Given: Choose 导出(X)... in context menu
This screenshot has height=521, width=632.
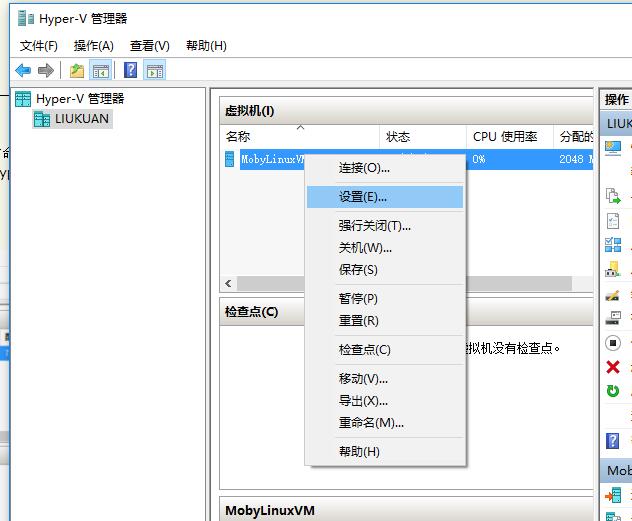Looking at the screenshot, I should tap(385, 401).
